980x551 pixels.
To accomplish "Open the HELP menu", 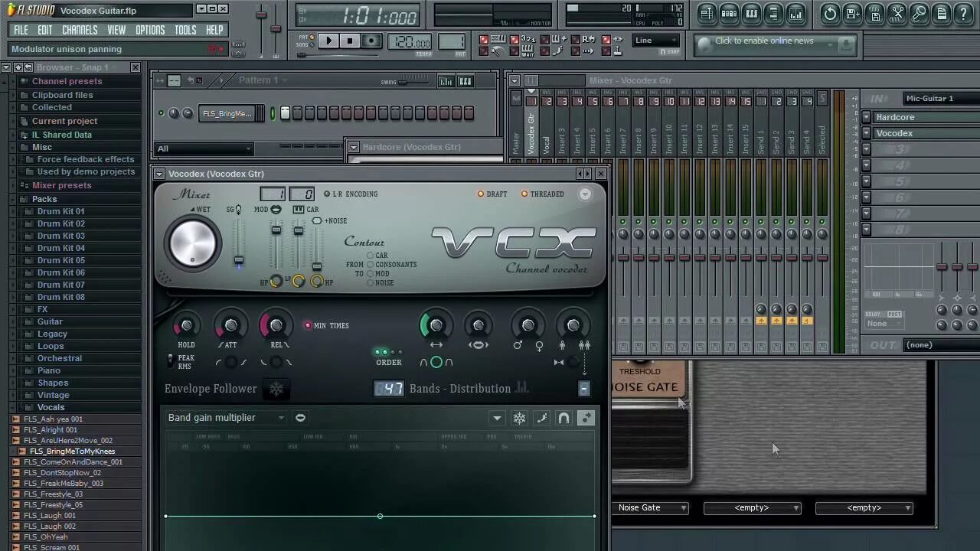I will (214, 31).
